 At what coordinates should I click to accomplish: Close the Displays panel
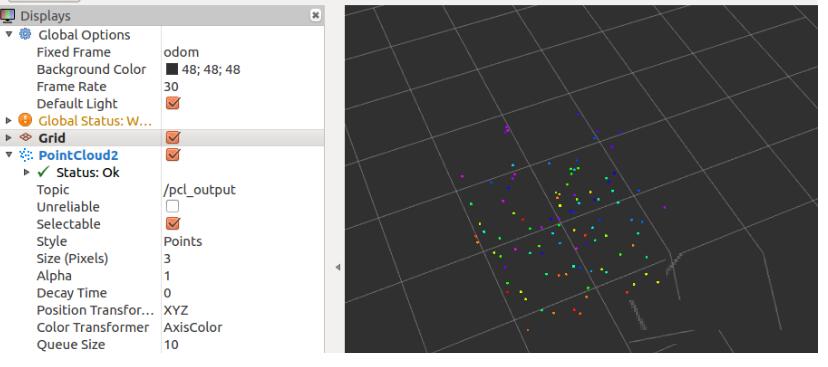tap(315, 15)
